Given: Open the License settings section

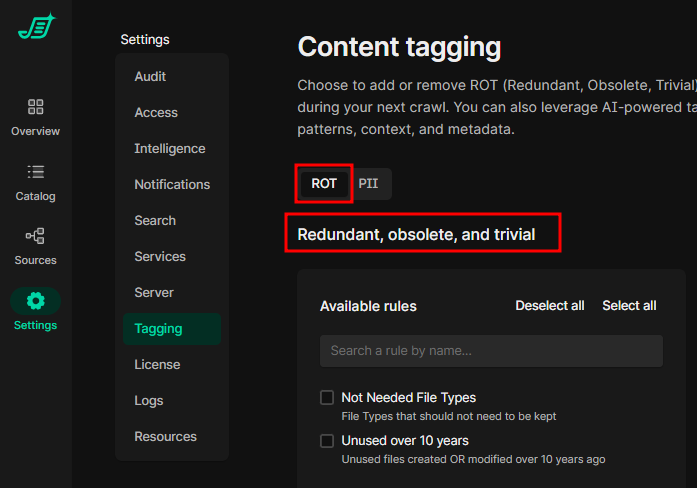Looking at the screenshot, I should click(x=157, y=365).
